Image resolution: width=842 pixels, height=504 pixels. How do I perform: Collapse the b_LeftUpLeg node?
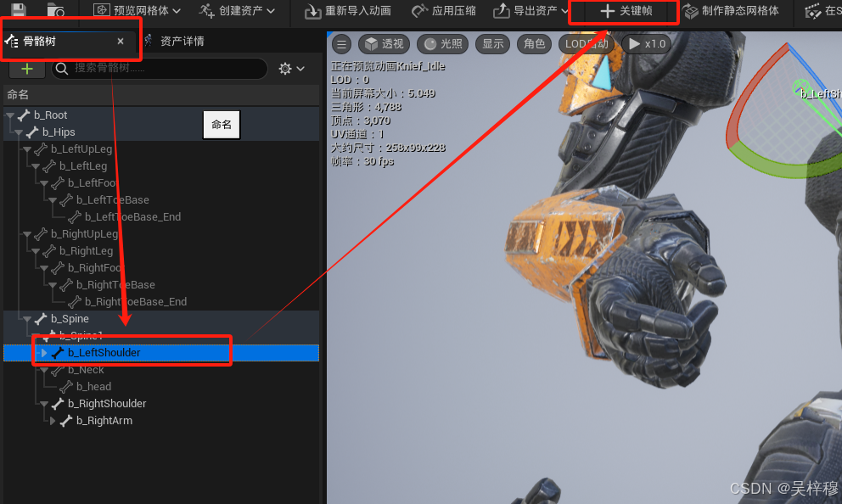pos(27,149)
